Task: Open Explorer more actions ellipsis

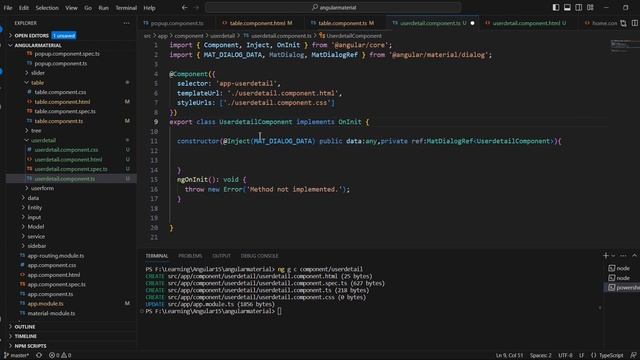Action: [127, 23]
